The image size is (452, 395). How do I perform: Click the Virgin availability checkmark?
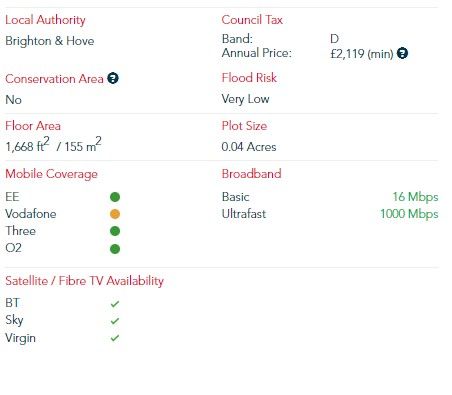(x=115, y=338)
